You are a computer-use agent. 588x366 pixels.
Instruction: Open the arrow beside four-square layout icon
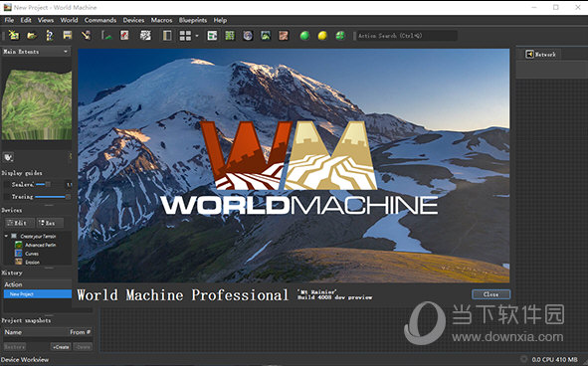point(197,36)
